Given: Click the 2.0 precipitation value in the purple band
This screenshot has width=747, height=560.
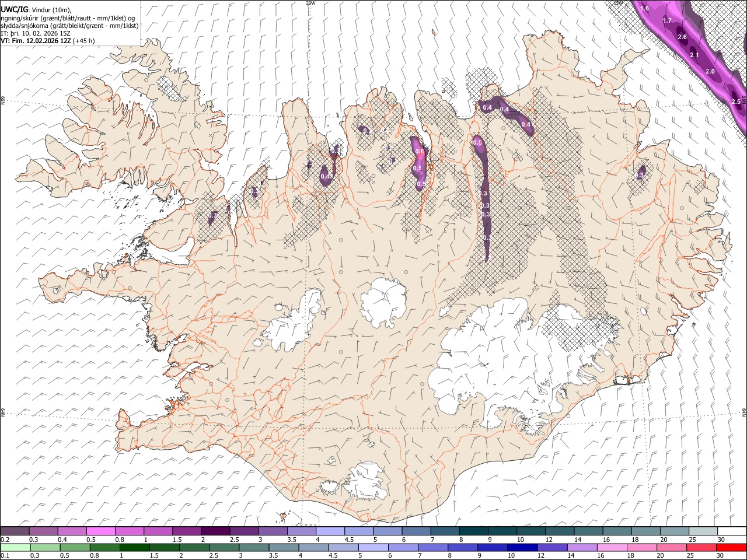Looking at the screenshot, I should click(710, 71).
